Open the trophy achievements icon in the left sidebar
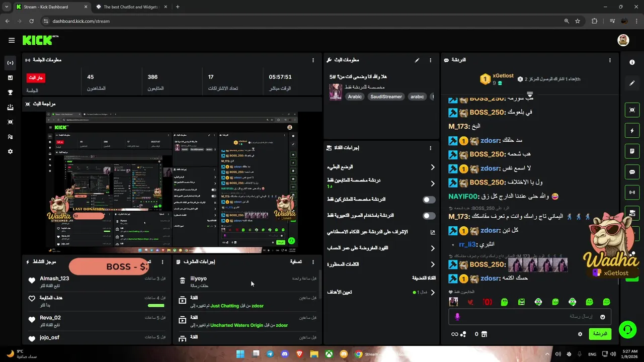The width and height of the screenshot is (644, 362). pos(11,93)
